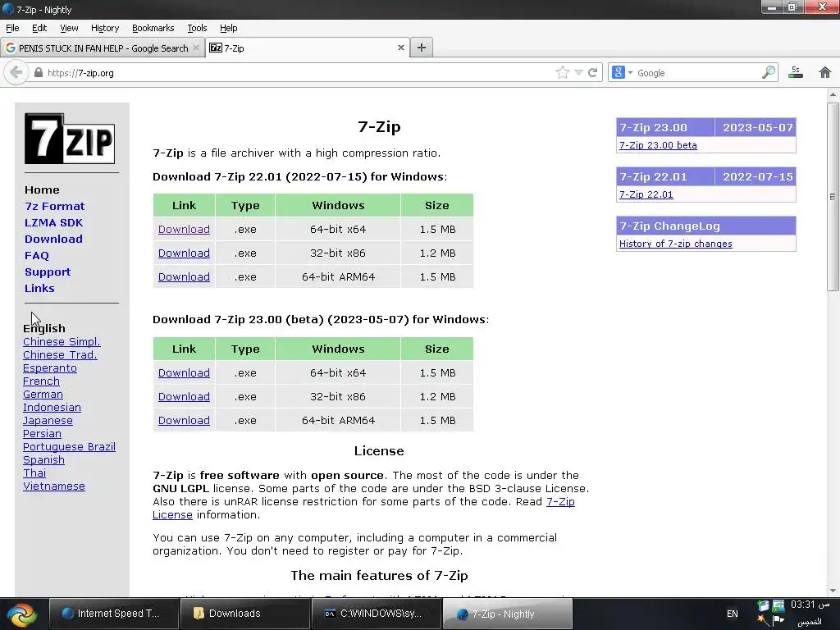Switch site language to Vietnamese
The height and width of the screenshot is (630, 840).
(54, 486)
